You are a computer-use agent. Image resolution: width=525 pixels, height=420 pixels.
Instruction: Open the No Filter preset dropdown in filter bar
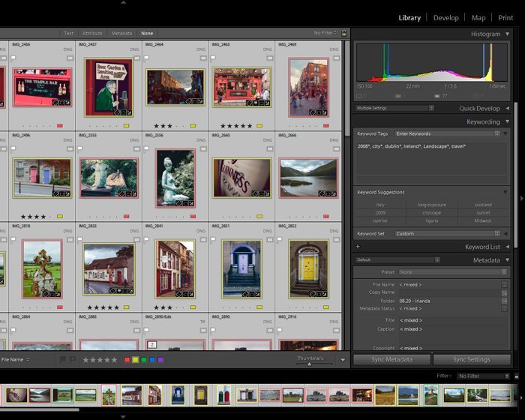(325, 33)
